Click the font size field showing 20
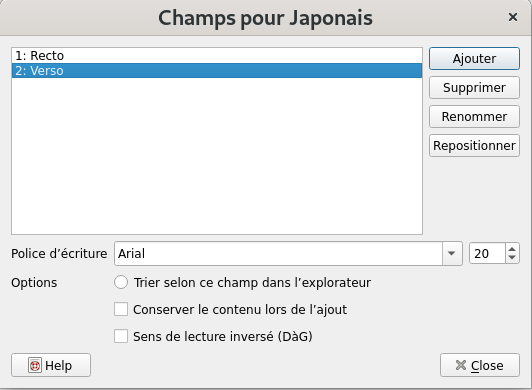Screen dimensions: 532x390 pyautogui.click(x=488, y=253)
